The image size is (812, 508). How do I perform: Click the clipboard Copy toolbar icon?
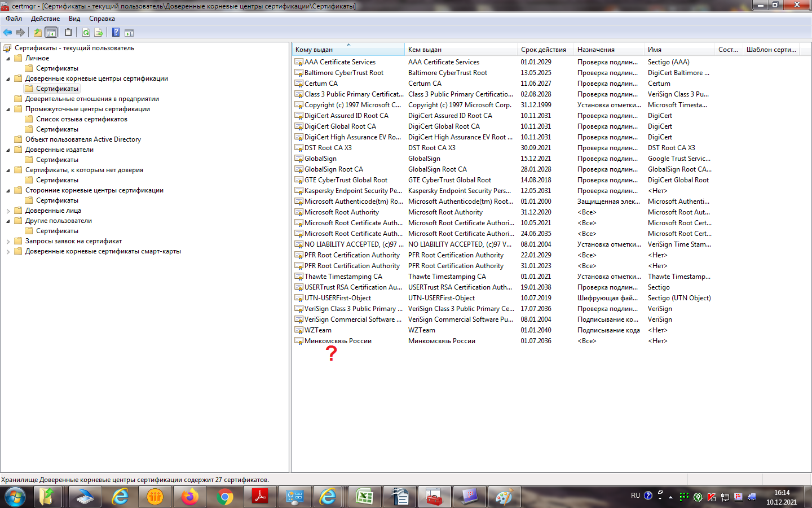tap(68, 33)
